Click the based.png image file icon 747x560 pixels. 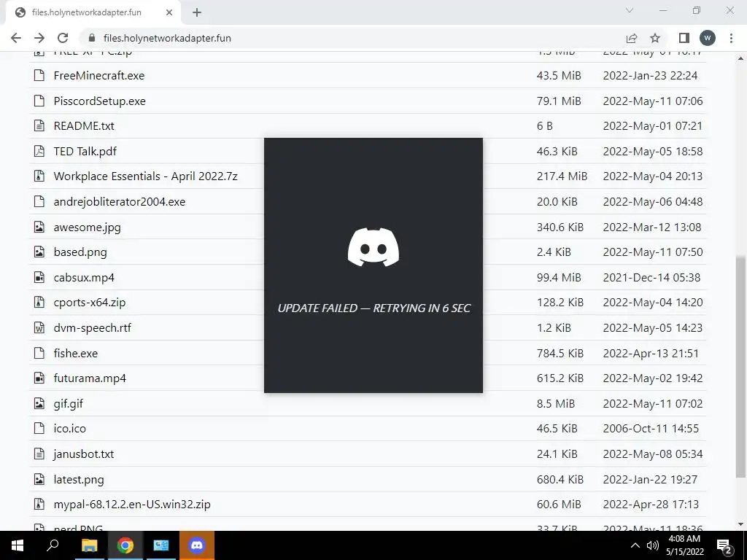pyautogui.click(x=39, y=252)
